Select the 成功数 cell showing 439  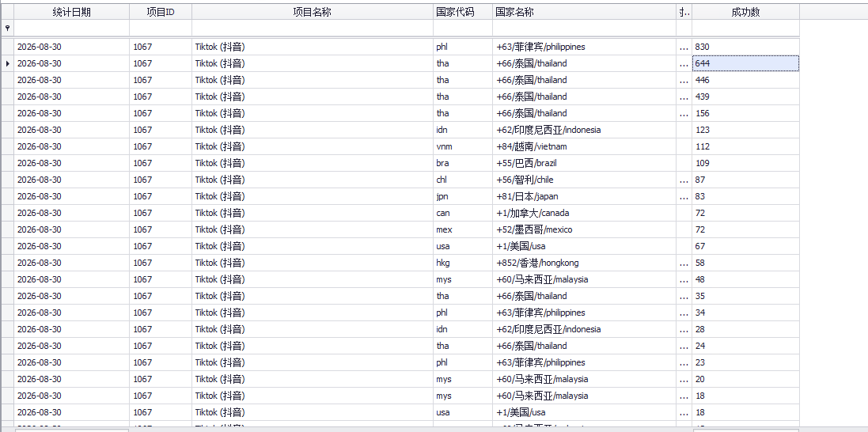tap(745, 97)
